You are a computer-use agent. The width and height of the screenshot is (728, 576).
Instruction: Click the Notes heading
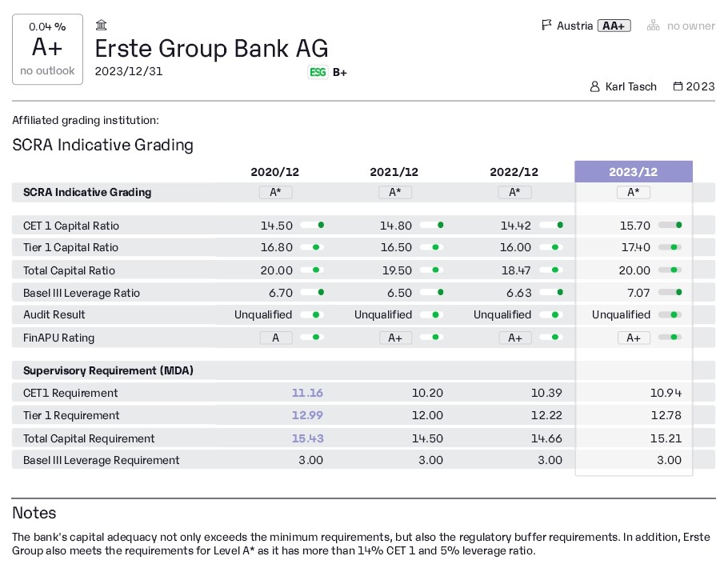(34, 513)
